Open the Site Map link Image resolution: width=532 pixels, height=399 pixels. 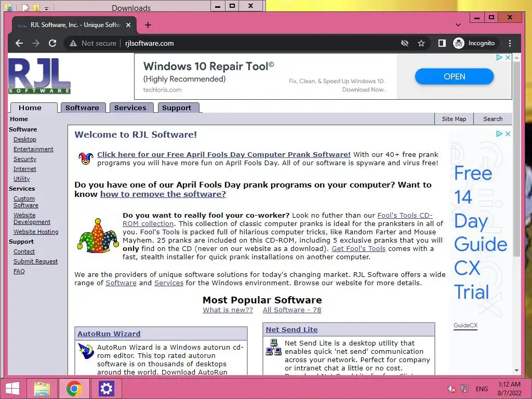[454, 119]
